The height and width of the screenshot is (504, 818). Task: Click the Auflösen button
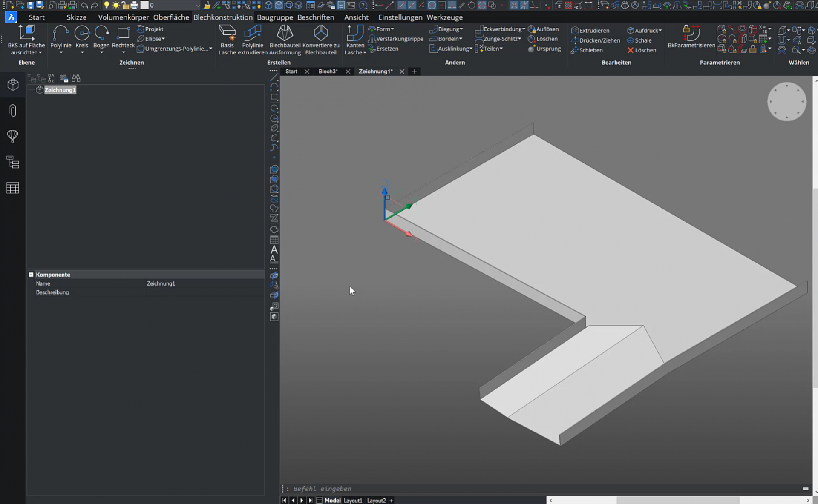click(543, 29)
